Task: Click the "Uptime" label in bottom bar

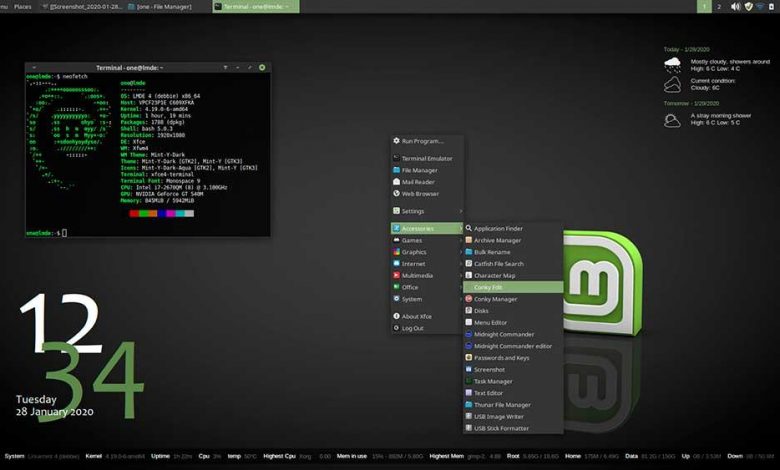Action: tap(160, 456)
